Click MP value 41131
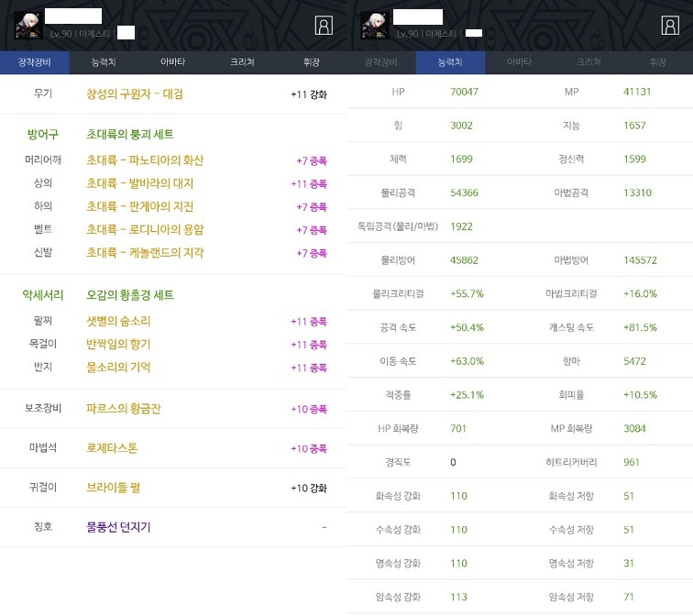This screenshot has width=693, height=616. point(637,92)
